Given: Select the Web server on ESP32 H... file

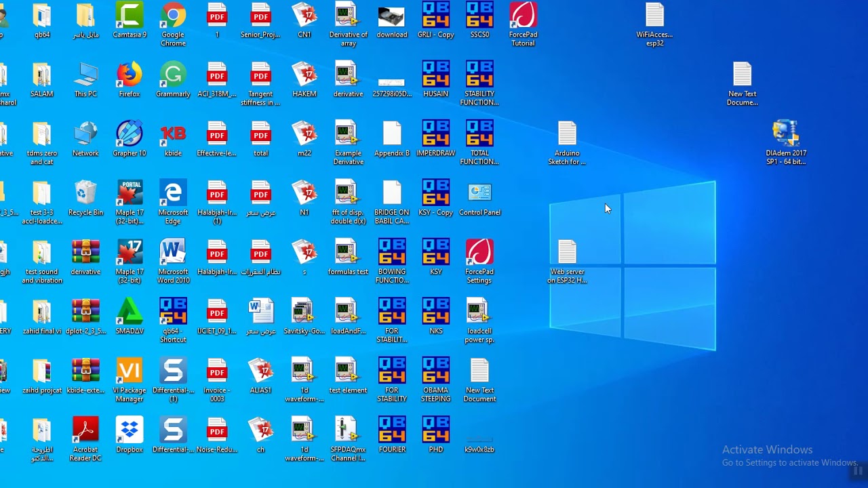Looking at the screenshot, I should point(567,262).
